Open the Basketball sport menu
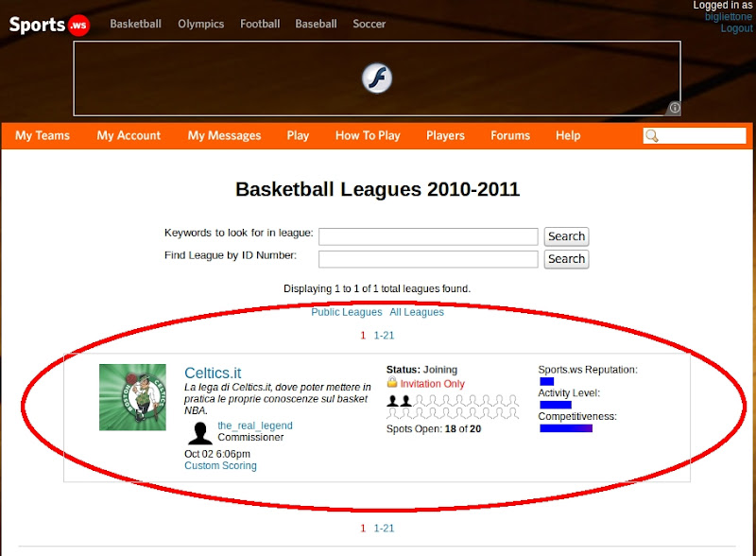The image size is (756, 556). [135, 24]
